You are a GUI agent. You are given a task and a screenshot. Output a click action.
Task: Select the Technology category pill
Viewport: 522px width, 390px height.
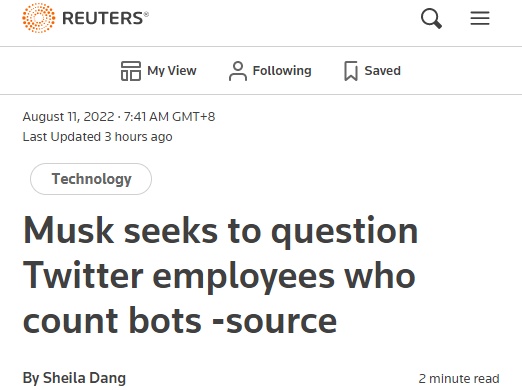pos(91,179)
